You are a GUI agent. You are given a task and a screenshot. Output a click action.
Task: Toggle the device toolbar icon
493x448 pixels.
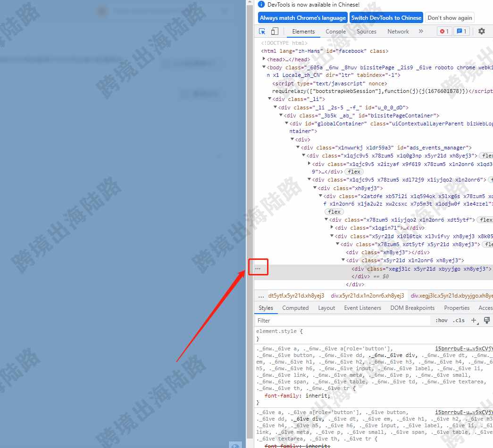pyautogui.click(x=275, y=32)
